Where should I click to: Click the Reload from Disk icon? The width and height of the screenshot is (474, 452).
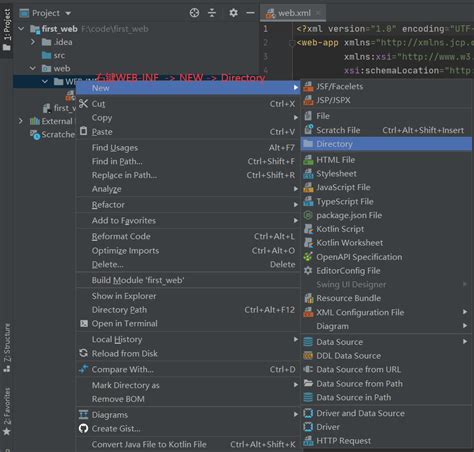point(83,353)
